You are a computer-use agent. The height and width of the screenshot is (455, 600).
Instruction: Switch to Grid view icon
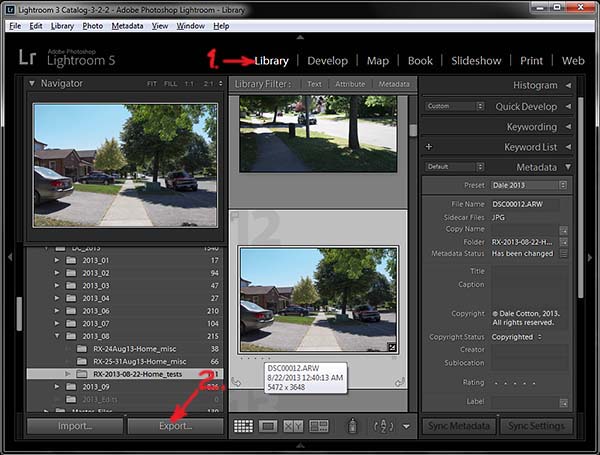point(243,426)
